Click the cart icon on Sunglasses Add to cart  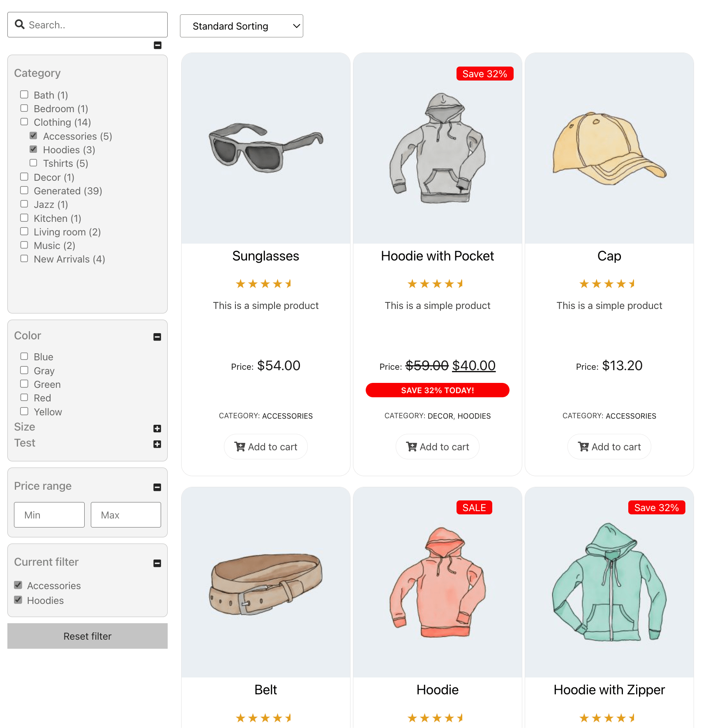click(x=240, y=447)
